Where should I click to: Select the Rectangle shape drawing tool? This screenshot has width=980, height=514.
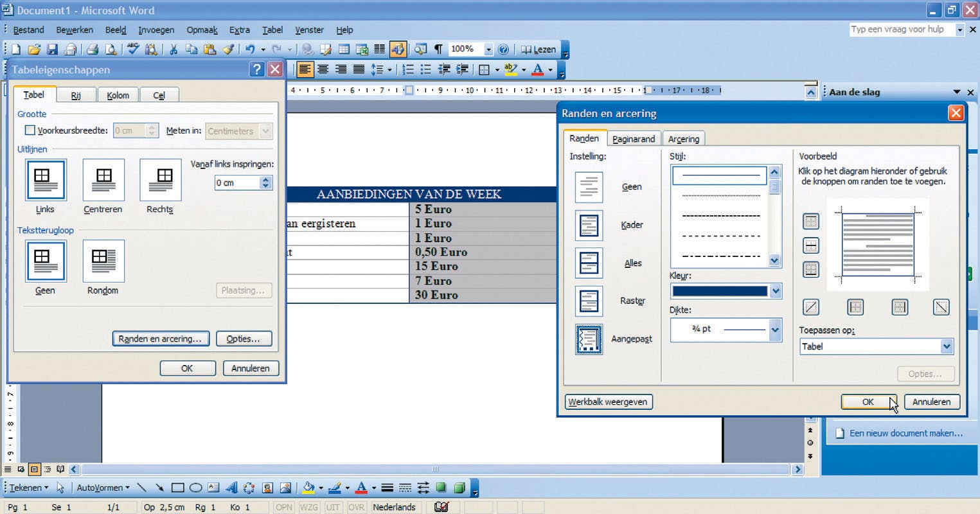tap(178, 488)
